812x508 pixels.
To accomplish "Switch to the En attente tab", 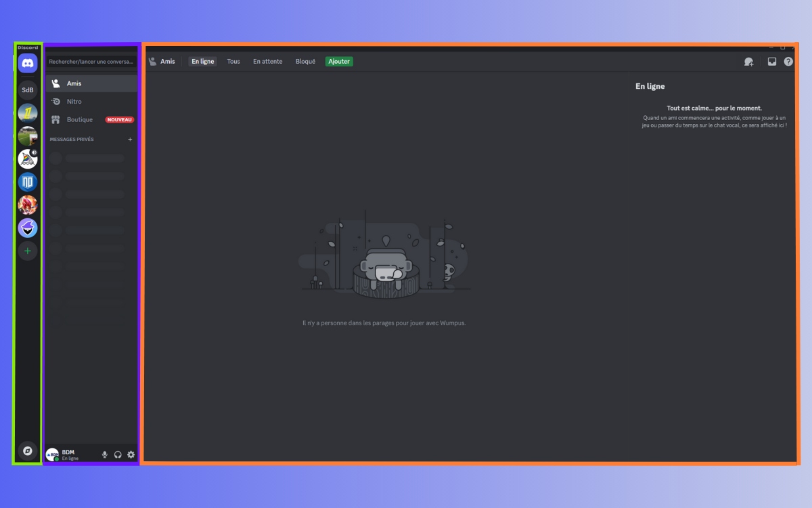I will (x=268, y=62).
